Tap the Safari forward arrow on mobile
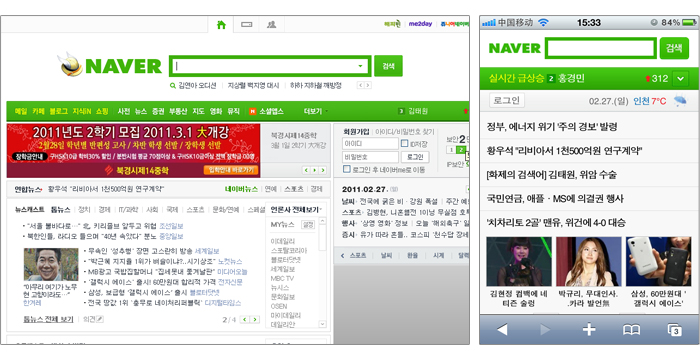The height and width of the screenshot is (363, 700). (x=545, y=330)
